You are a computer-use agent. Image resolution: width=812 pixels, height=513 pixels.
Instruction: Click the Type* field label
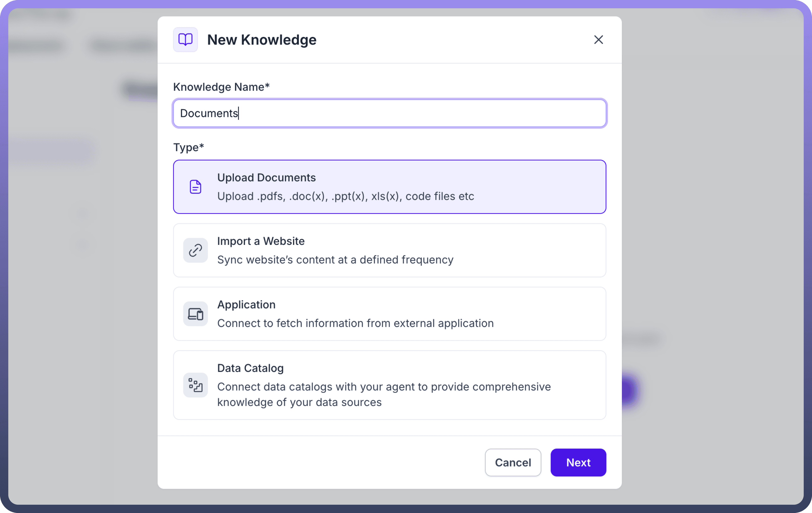pyautogui.click(x=188, y=147)
